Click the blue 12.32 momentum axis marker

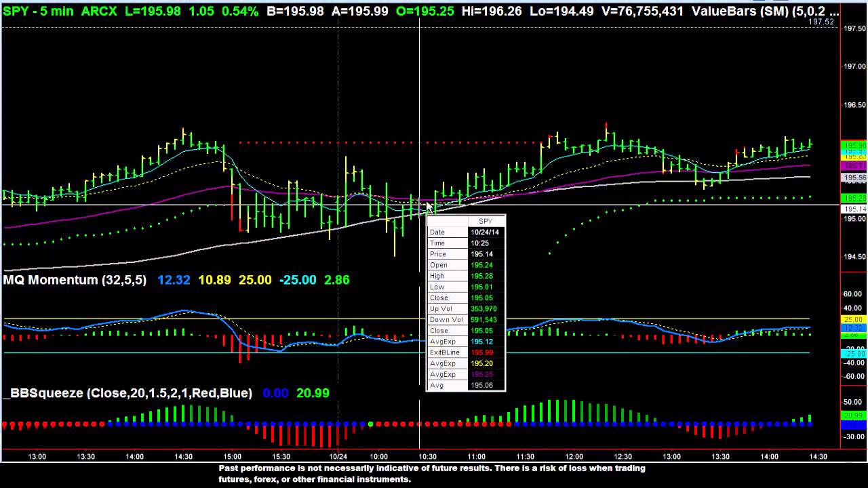[x=854, y=328]
